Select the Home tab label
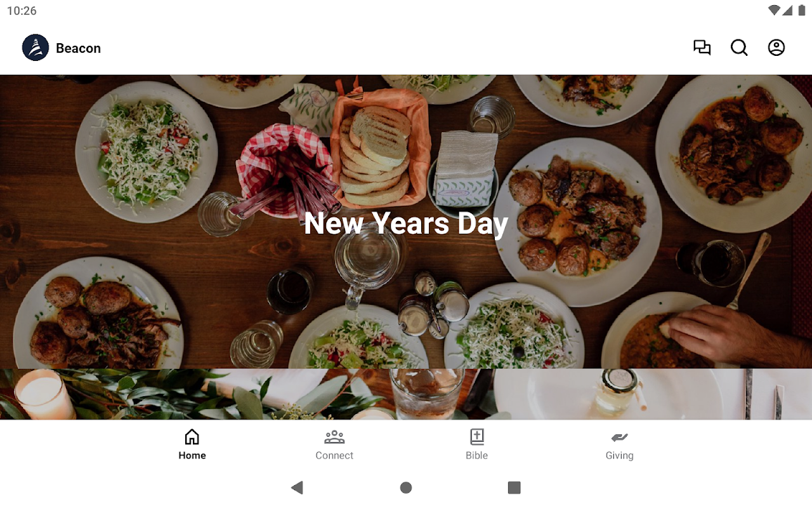812x508 pixels. tap(192, 455)
